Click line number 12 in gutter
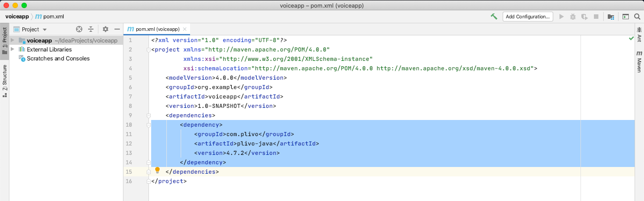 (x=129, y=144)
